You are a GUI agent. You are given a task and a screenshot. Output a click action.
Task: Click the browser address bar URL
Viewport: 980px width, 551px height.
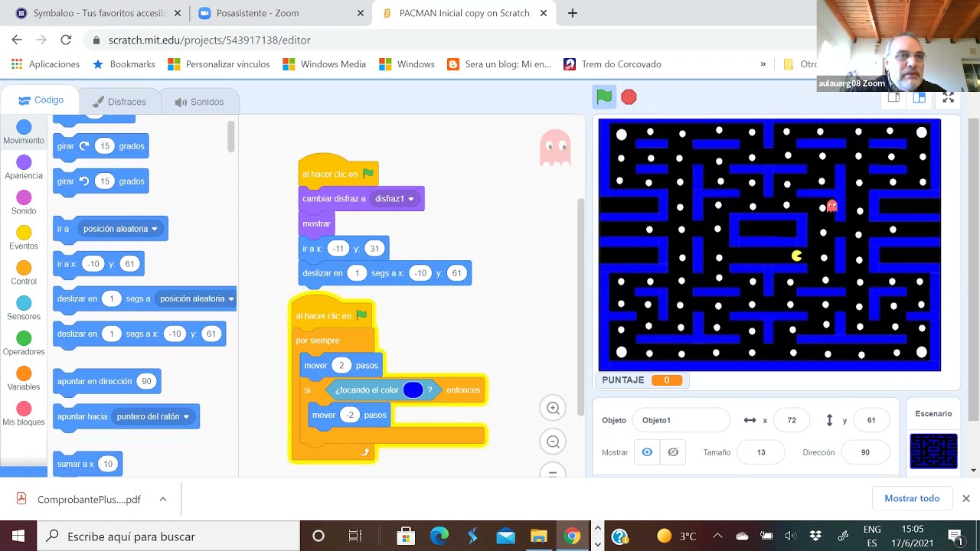[x=210, y=40]
